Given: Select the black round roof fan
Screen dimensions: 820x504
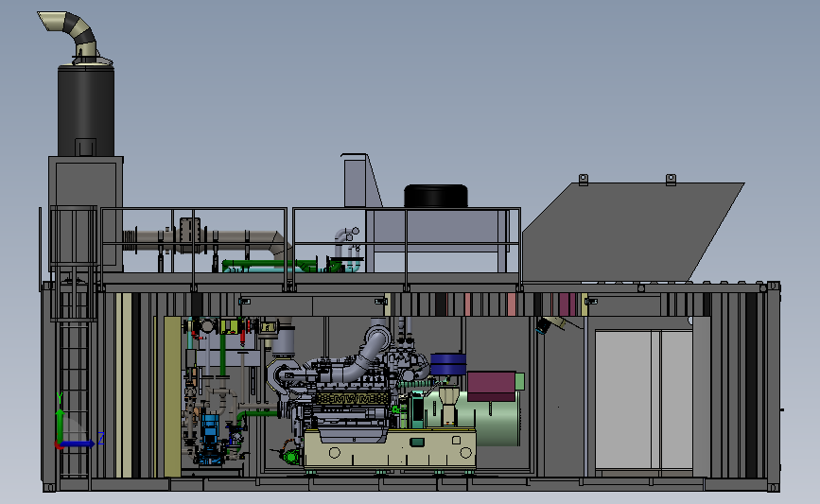Looking at the screenshot, I should pyautogui.click(x=436, y=196).
